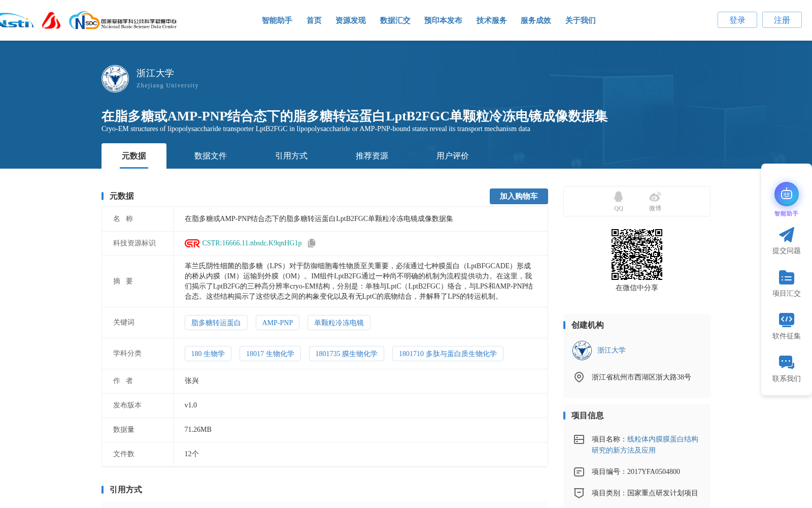812x508 pixels.
Task: Select the 元数据 tab
Action: [x=134, y=156]
